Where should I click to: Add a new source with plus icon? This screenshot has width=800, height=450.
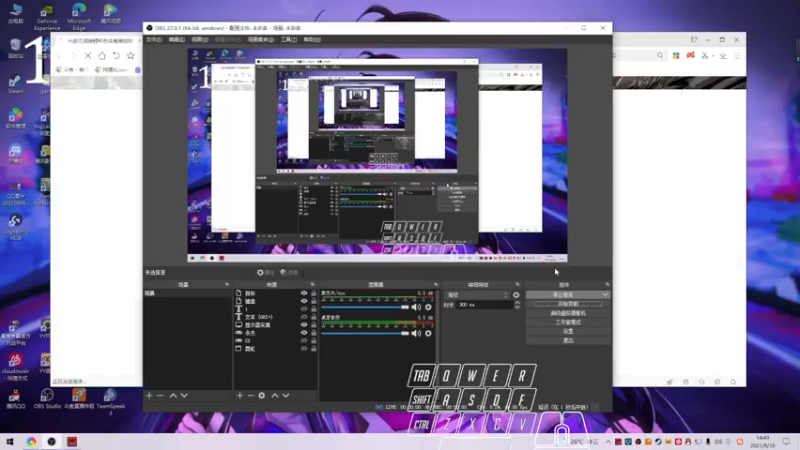coord(239,395)
